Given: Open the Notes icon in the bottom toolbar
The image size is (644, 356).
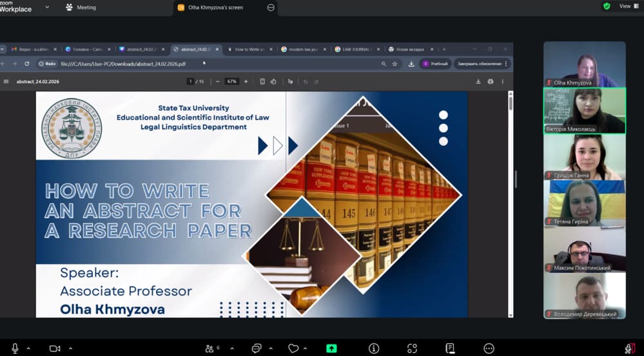Looking at the screenshot, I should pos(450,348).
